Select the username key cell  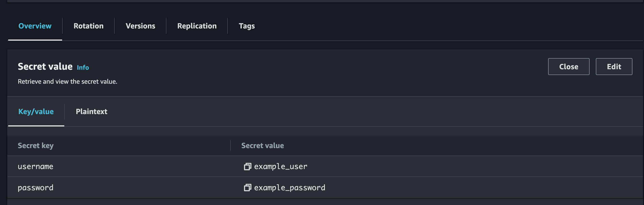click(x=35, y=166)
